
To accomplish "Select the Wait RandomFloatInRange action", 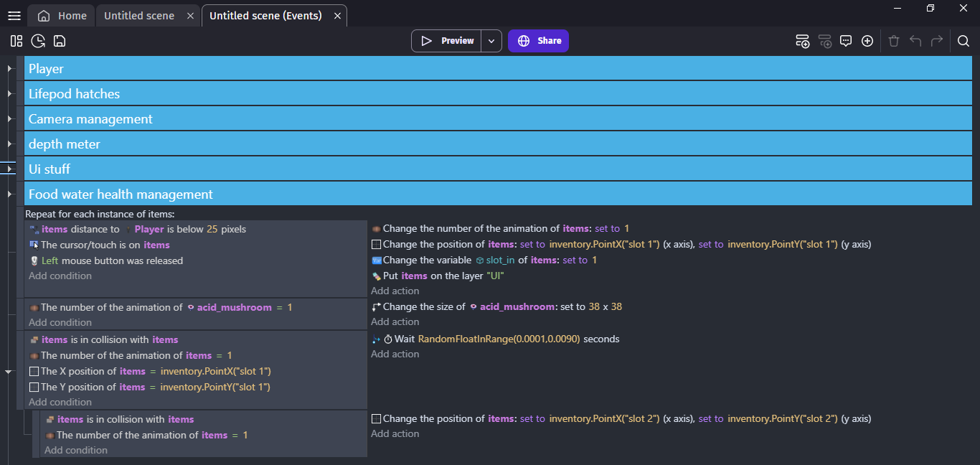I will pos(507,339).
